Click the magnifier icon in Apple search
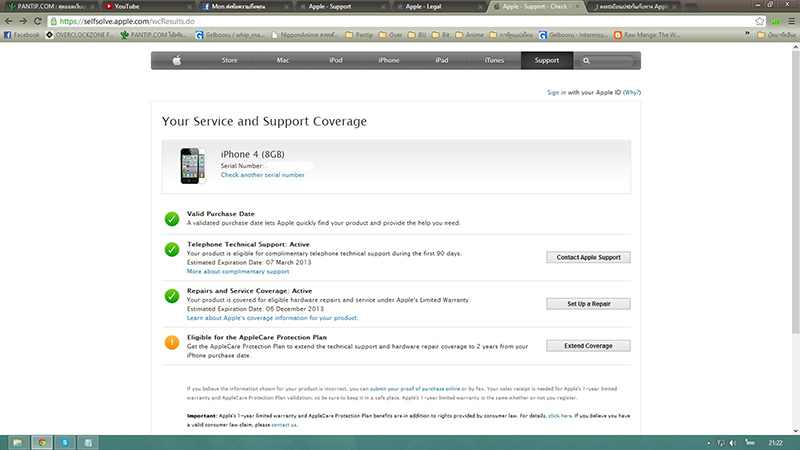 pyautogui.click(x=586, y=61)
